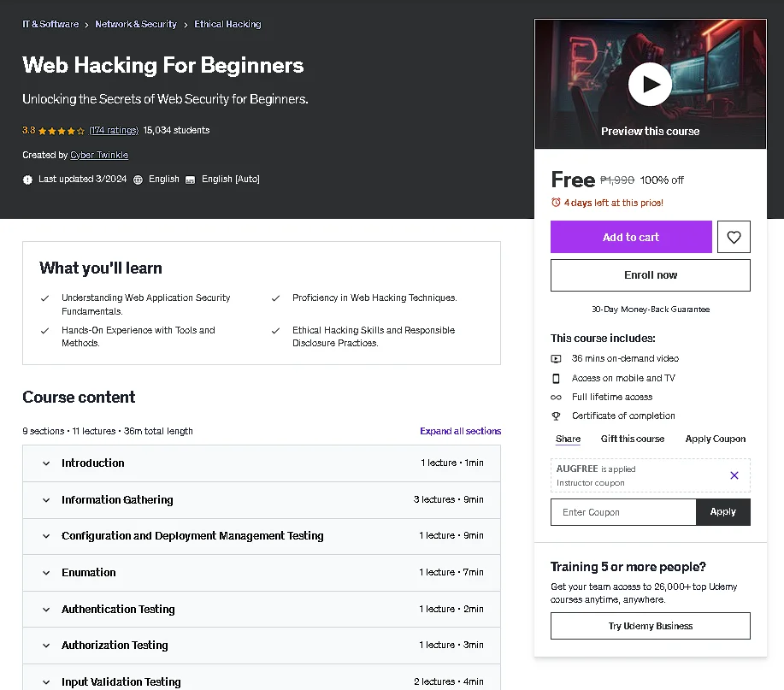Expand the Authentication Testing section chevron

46,610
